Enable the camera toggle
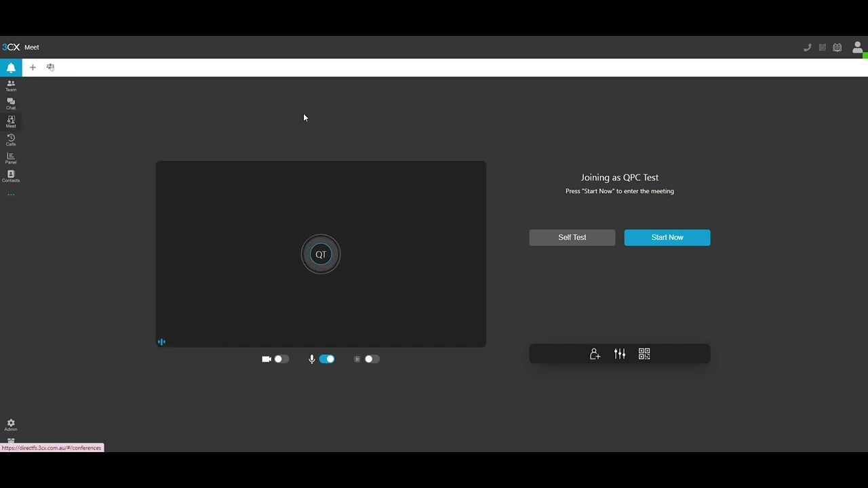868x488 pixels. [281, 359]
